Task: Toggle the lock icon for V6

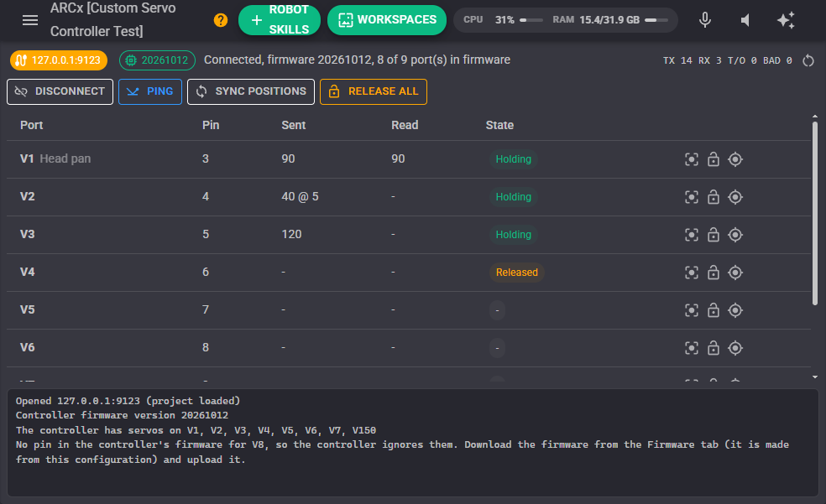Action: (x=714, y=348)
